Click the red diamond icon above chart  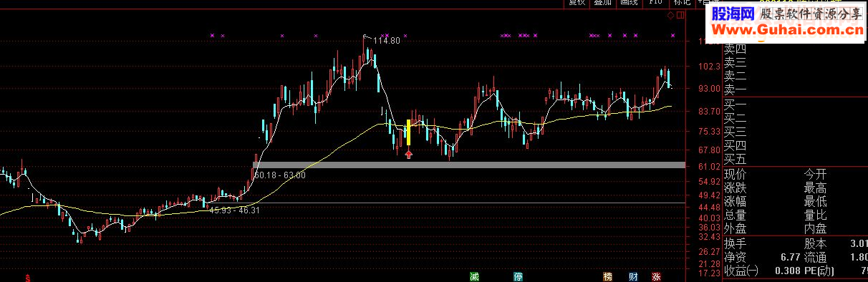point(670,14)
